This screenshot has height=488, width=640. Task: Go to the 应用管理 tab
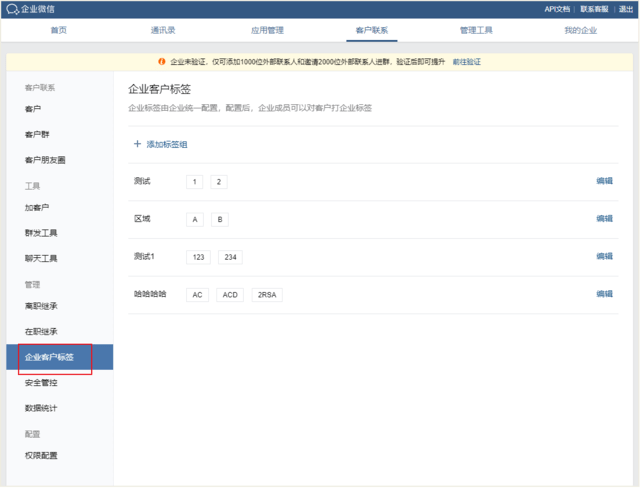click(267, 31)
